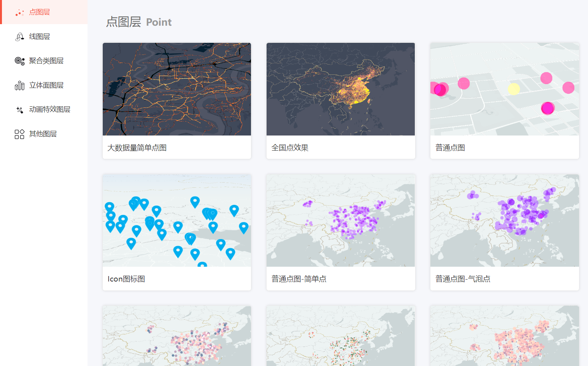Click the animation effects sparkle icon

[x=19, y=110]
